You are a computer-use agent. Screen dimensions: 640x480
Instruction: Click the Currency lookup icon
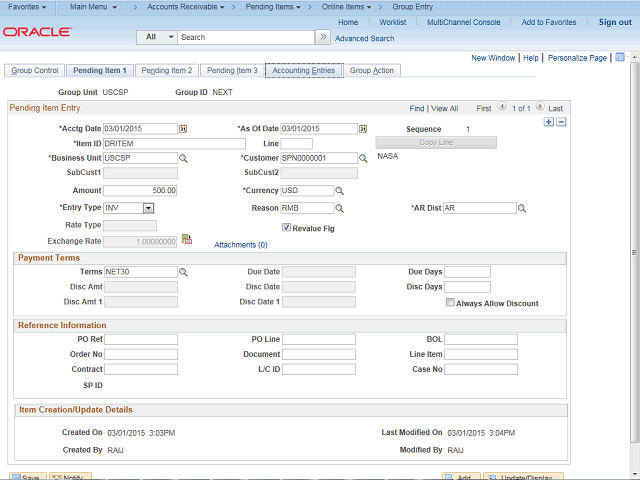(339, 190)
